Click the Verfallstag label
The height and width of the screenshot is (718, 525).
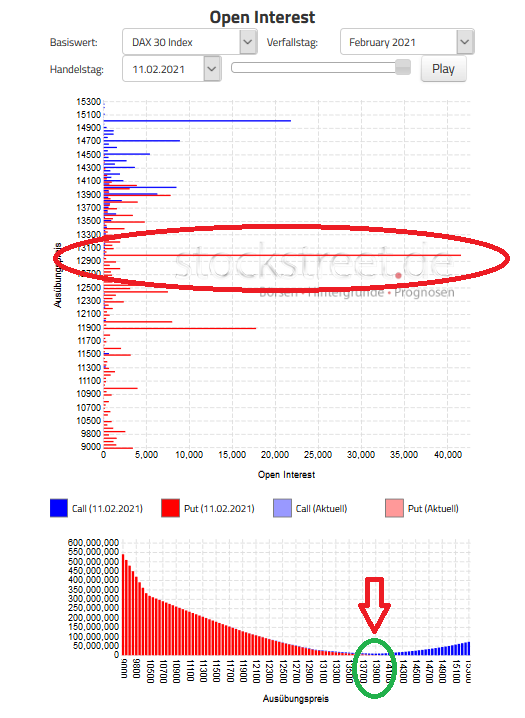[292, 43]
